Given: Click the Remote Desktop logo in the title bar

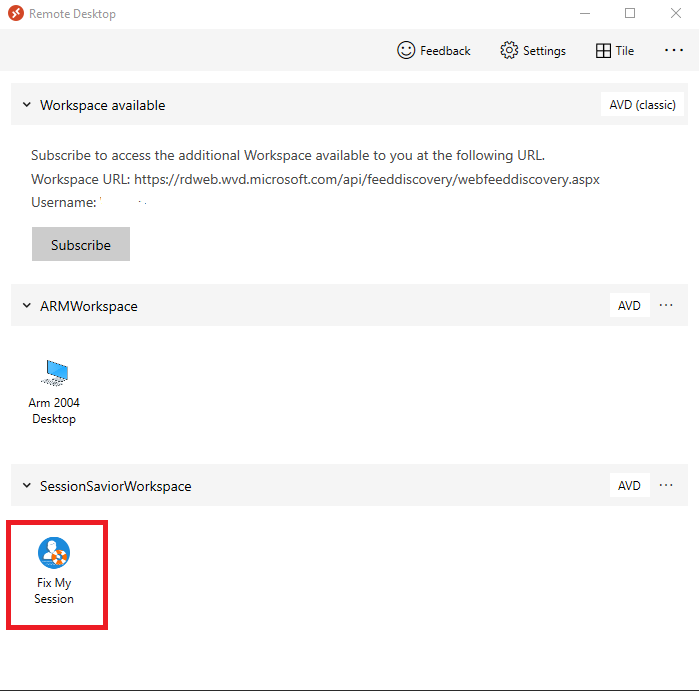Looking at the screenshot, I should pos(15,14).
